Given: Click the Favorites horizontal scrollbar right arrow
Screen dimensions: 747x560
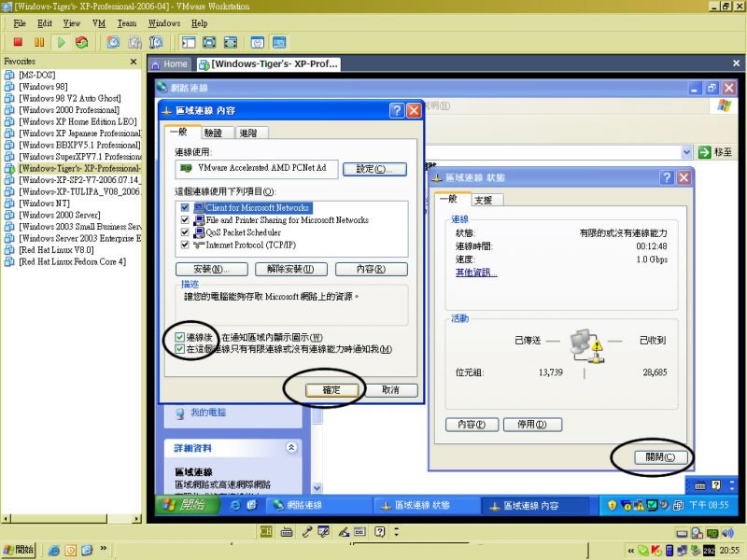Looking at the screenshot, I should [137, 519].
